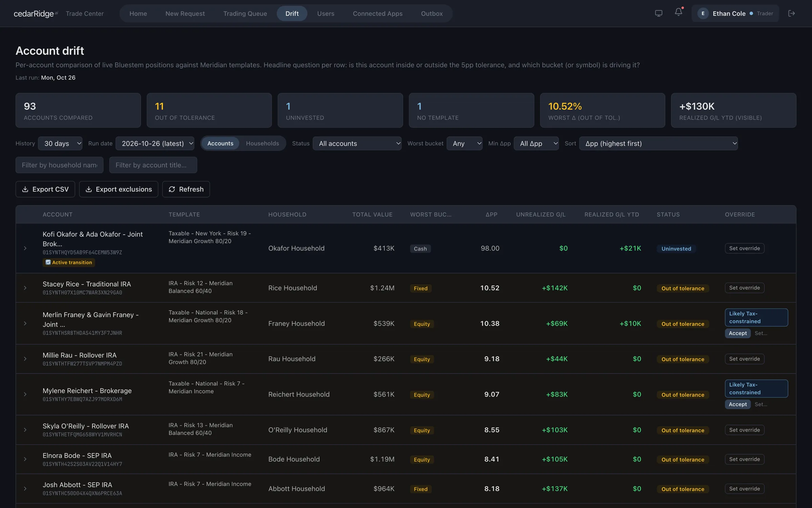Viewport: 812px width, 508px height.
Task: Set override for Kofi Okafor account
Action: pyautogui.click(x=744, y=248)
